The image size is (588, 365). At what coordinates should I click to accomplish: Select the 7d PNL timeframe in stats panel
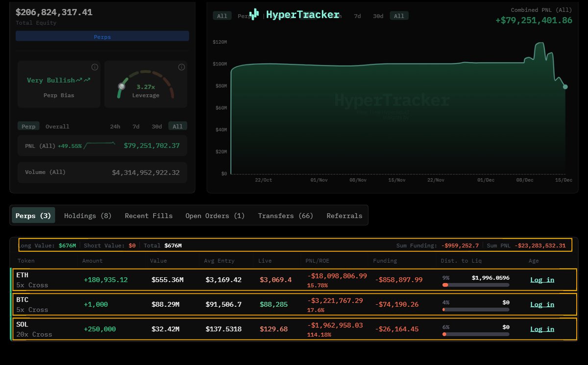click(x=136, y=126)
